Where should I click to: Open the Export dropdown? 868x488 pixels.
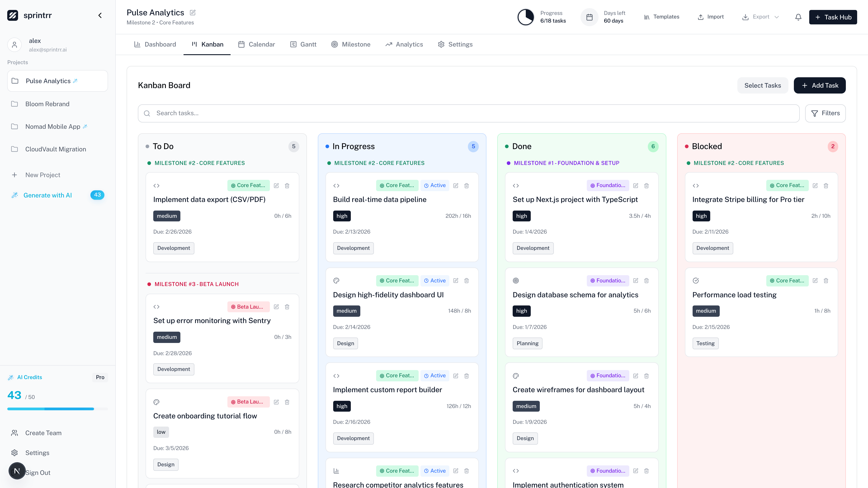tap(760, 17)
